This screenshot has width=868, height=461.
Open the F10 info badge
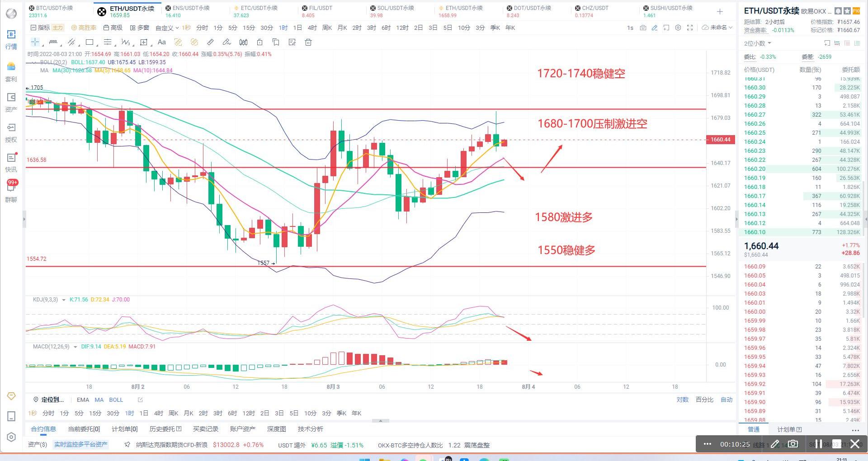[856, 11]
